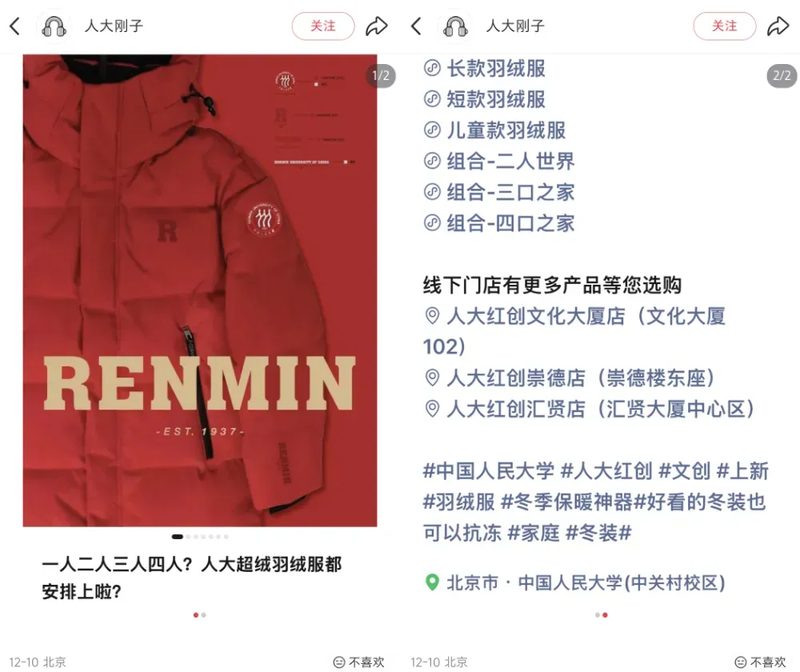Mark left post as 不喜欢
The image size is (800, 672).
358,662
